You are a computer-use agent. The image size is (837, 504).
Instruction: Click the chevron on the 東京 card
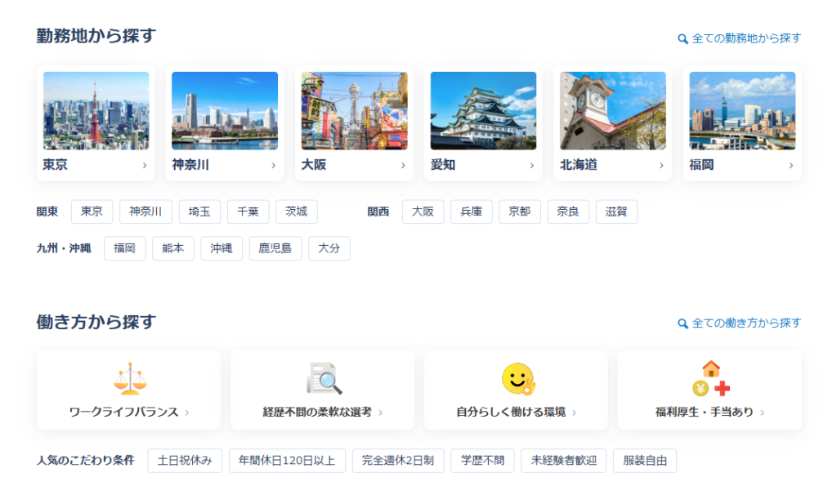tap(145, 165)
